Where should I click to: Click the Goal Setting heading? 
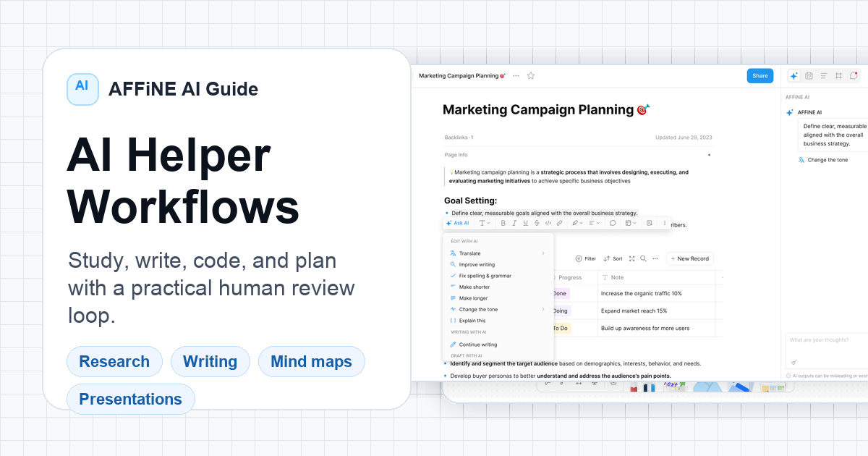(x=472, y=200)
